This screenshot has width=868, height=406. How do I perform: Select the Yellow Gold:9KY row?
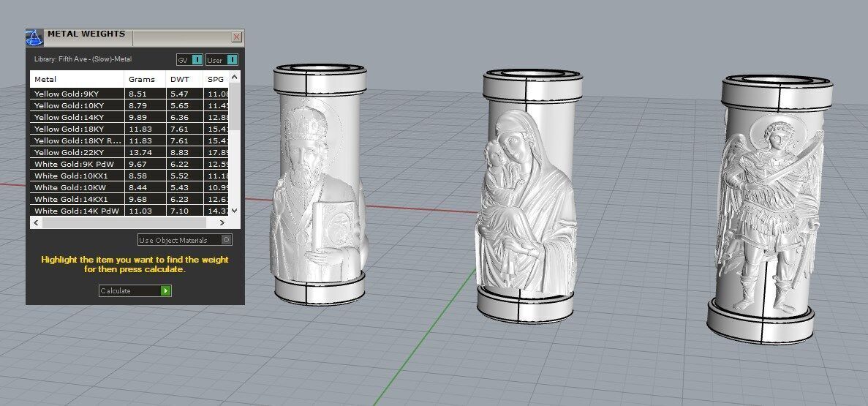click(x=129, y=94)
